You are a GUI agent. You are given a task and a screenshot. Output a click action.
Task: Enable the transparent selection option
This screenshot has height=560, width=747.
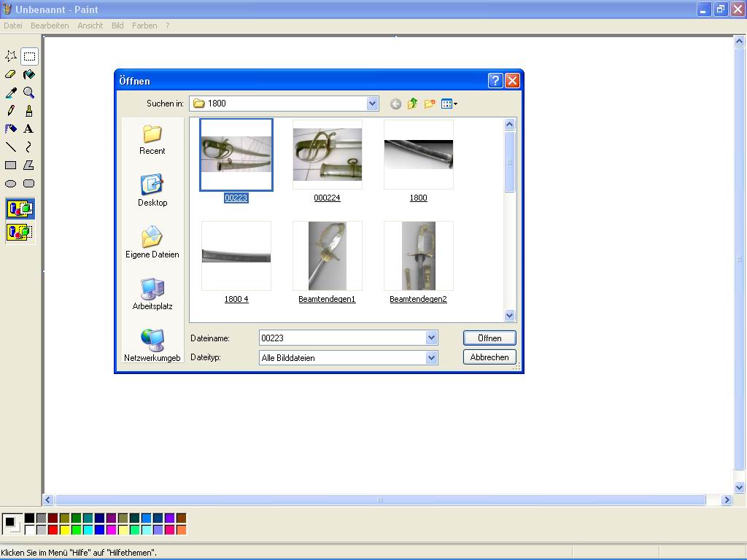[20, 233]
